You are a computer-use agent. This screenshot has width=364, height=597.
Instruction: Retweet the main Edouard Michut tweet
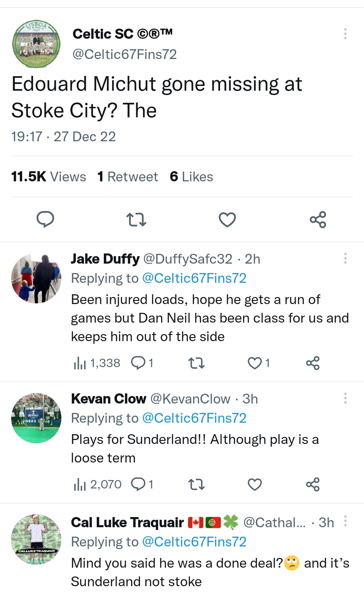point(136,219)
